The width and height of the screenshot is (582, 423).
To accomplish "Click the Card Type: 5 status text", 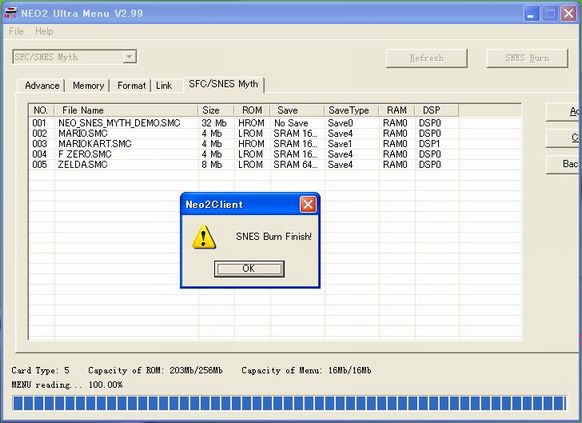I will click(x=40, y=371).
